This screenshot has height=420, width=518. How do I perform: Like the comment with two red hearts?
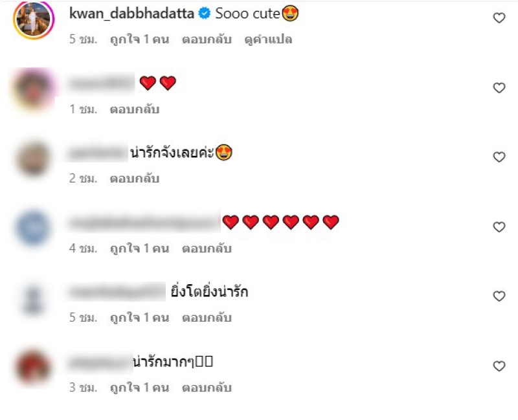499,88
